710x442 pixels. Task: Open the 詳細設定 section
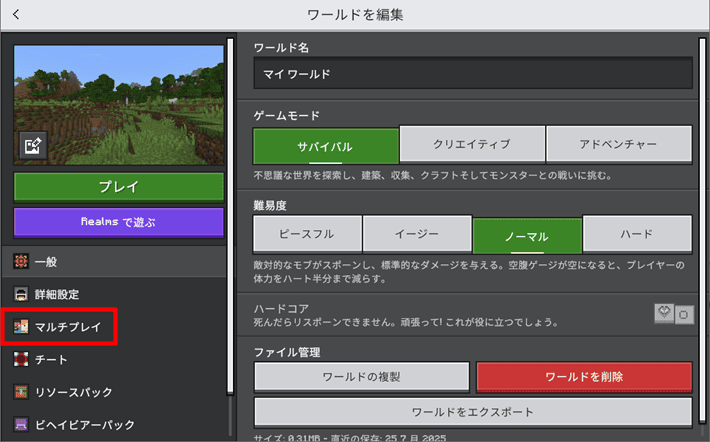point(114,294)
